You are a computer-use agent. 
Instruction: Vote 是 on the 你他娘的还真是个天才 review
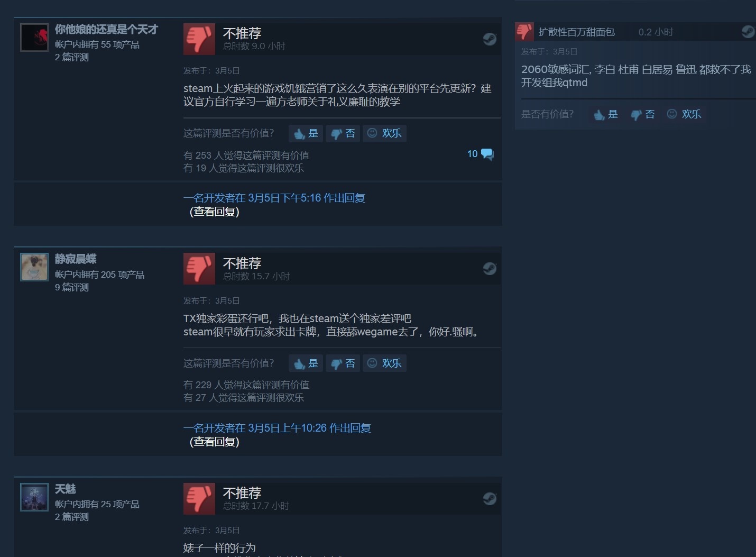click(x=306, y=133)
